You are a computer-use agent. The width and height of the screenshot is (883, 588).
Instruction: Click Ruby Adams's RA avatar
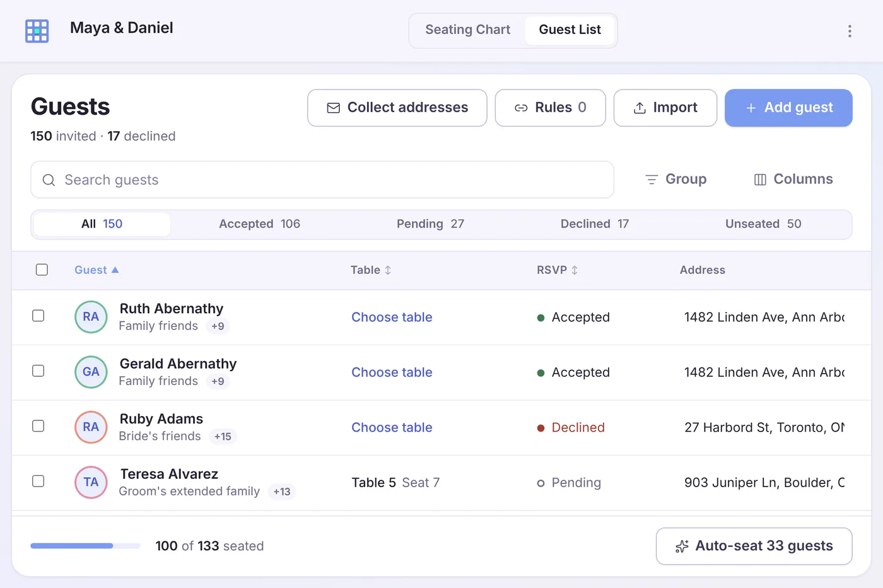91,427
